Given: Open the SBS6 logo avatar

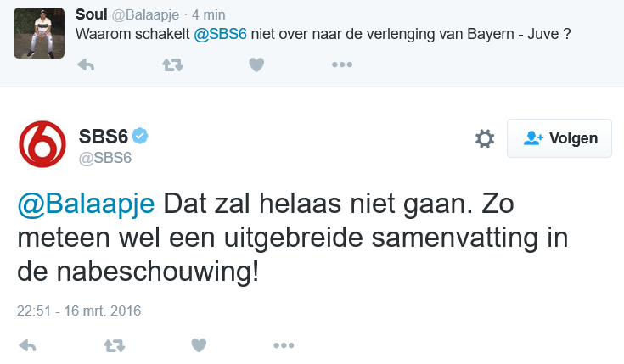Looking at the screenshot, I should click(x=42, y=144).
